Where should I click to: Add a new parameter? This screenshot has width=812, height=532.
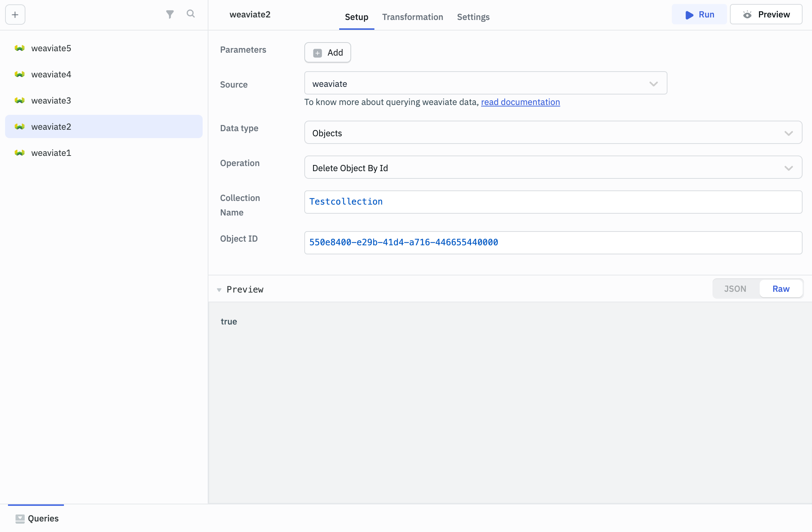tap(327, 52)
